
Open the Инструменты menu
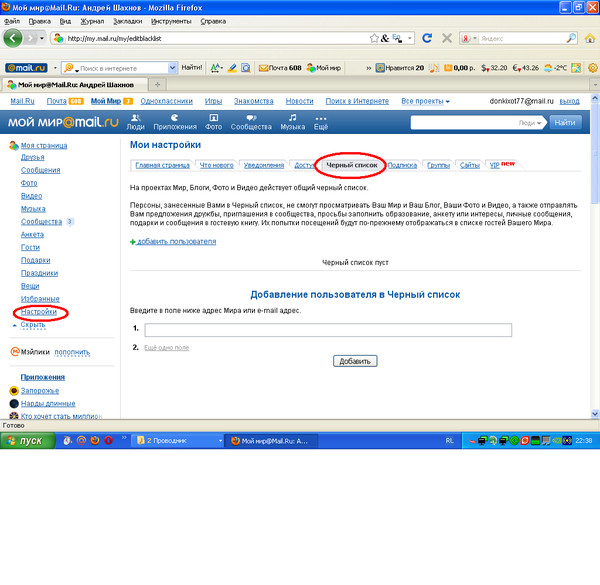click(x=171, y=21)
